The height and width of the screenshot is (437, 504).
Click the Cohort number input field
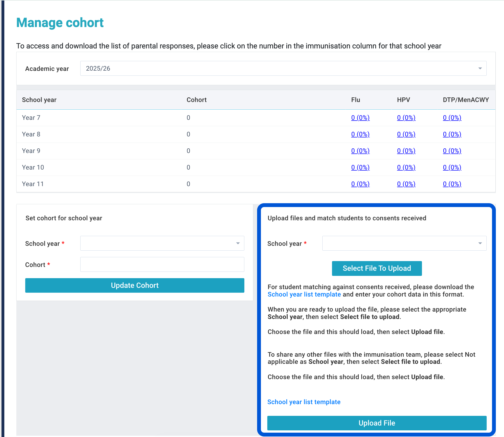pos(162,264)
